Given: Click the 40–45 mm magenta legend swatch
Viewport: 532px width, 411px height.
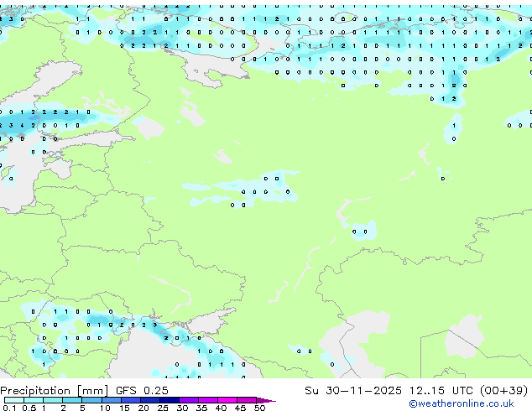Looking at the screenshot, I should click(227, 400).
